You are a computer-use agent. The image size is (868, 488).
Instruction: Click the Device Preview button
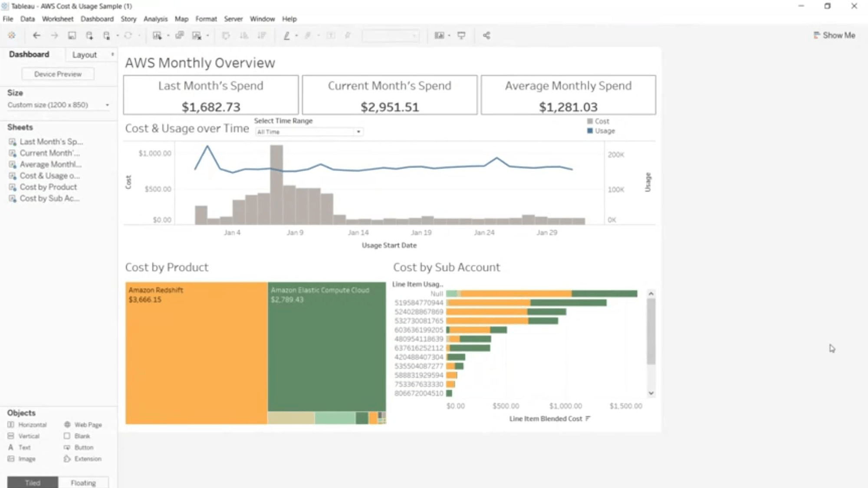pos(58,74)
